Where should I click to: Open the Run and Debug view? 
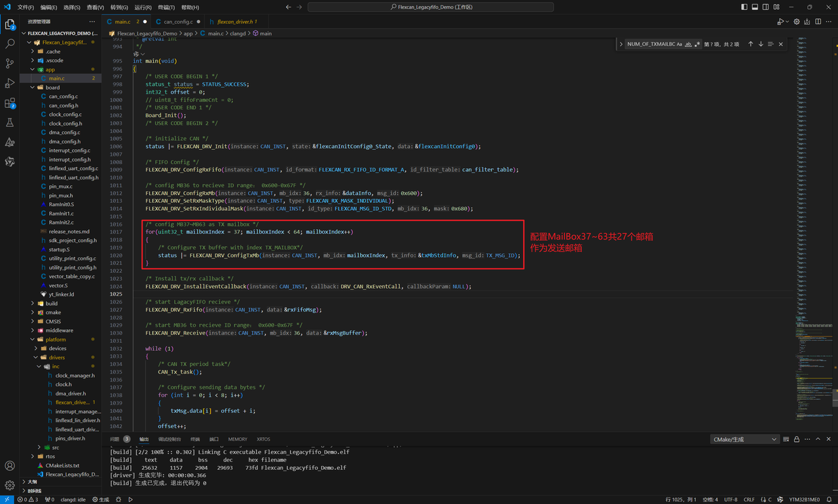click(x=10, y=83)
